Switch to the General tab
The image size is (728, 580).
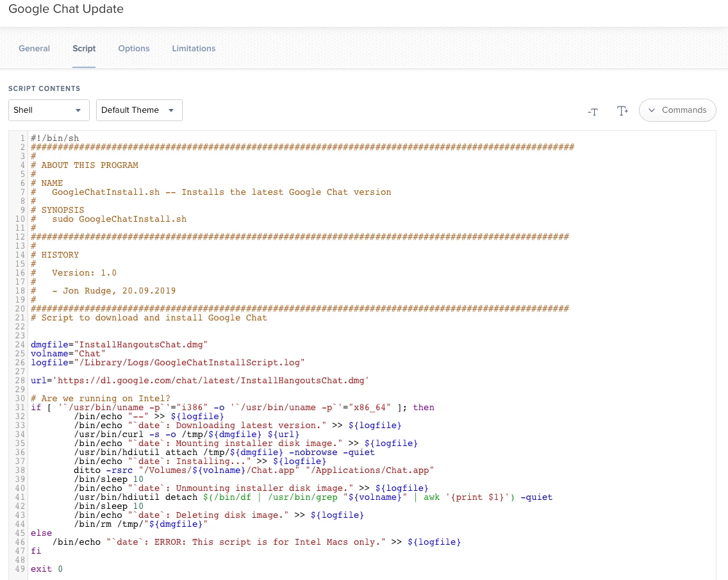[x=35, y=48]
